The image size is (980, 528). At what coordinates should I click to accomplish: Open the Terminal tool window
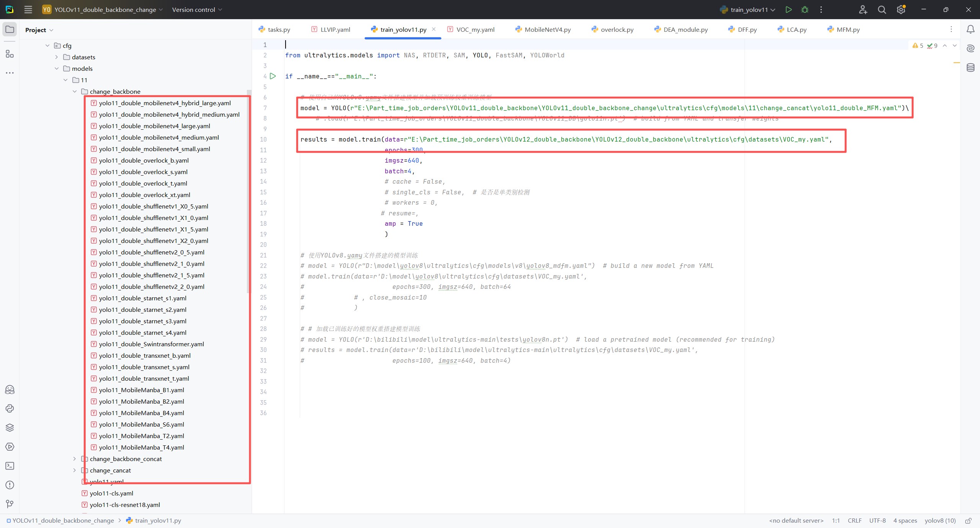[x=10, y=466]
